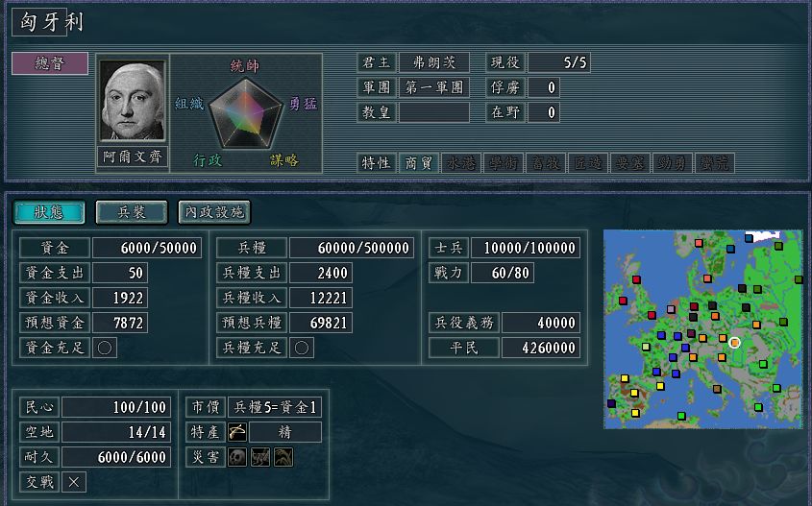Viewport: 812px width, 506px height.
Task: Select the 要塞 trait
Action: pos(629,163)
